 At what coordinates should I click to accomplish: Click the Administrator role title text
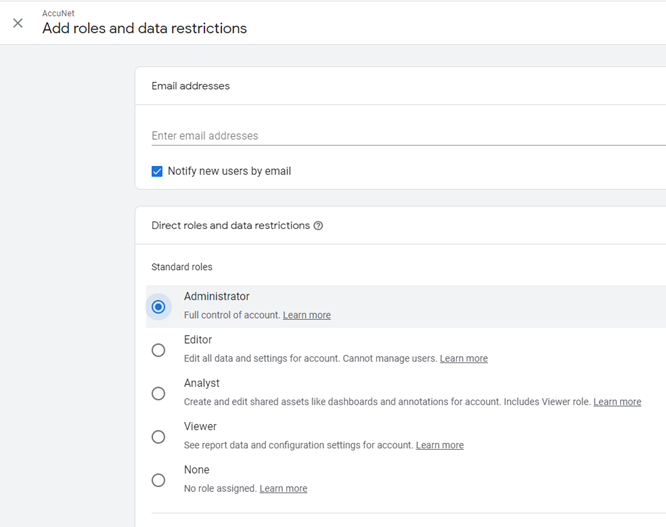pos(217,296)
